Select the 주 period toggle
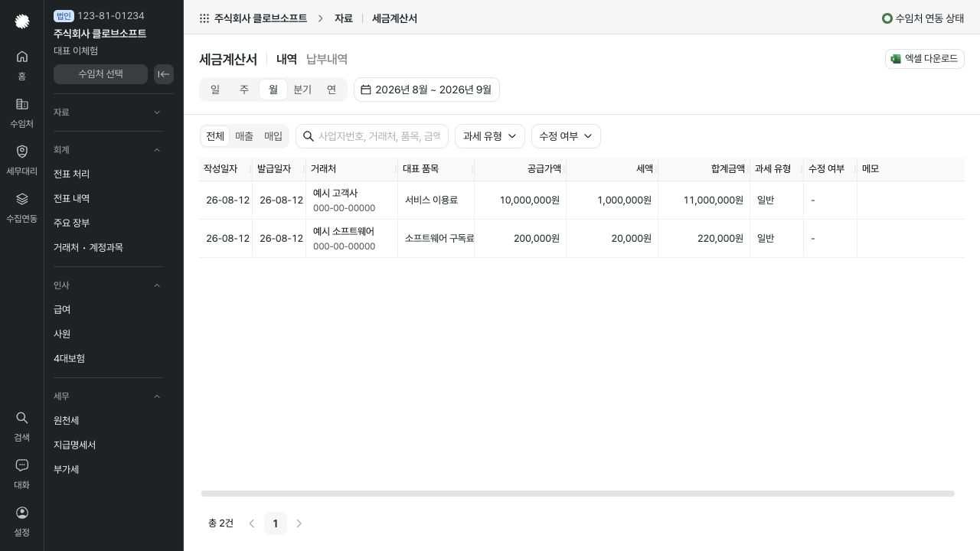 click(244, 90)
